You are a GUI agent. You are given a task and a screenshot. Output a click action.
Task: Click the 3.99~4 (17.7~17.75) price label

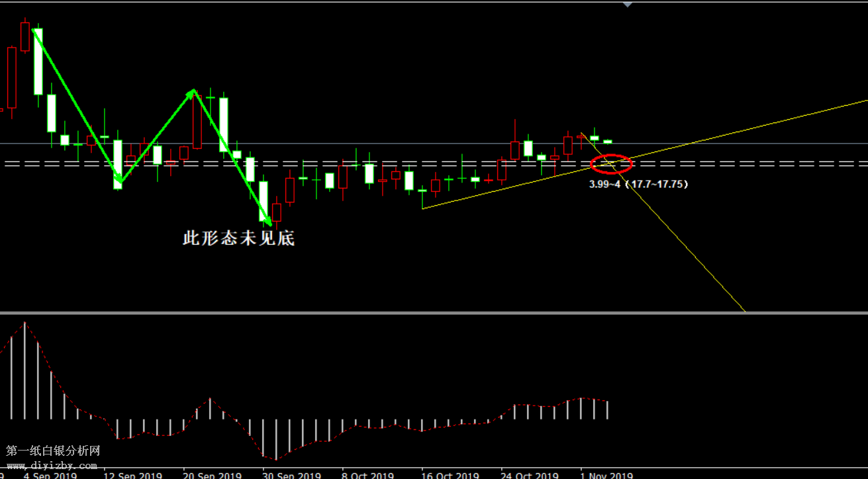(x=638, y=185)
